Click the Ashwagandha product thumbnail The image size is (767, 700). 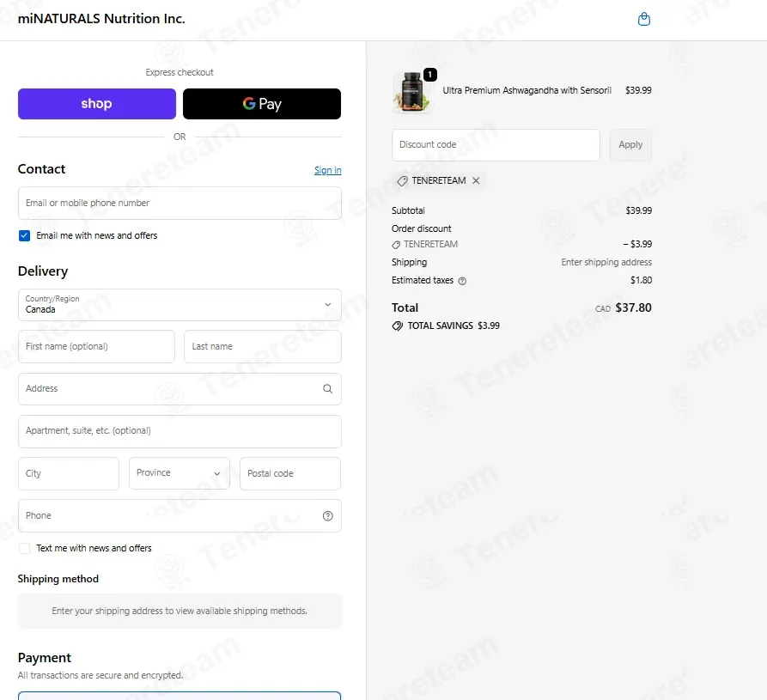coord(412,92)
